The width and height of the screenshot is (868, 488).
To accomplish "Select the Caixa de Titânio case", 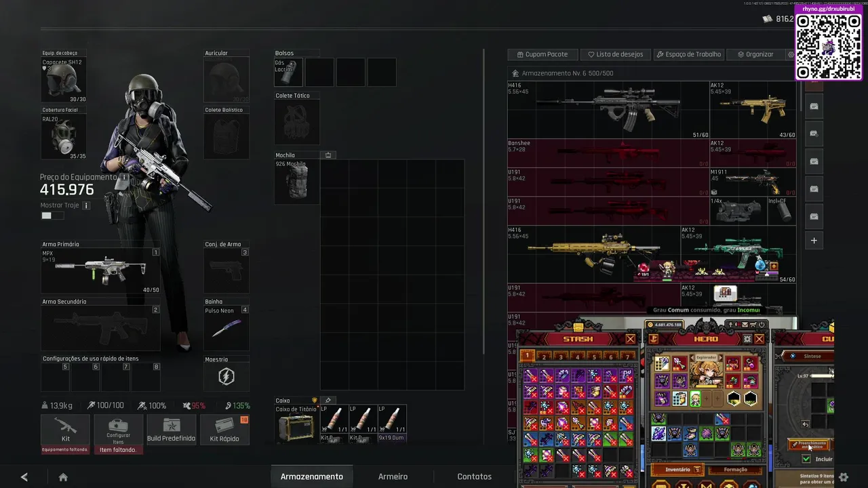I will point(296,424).
